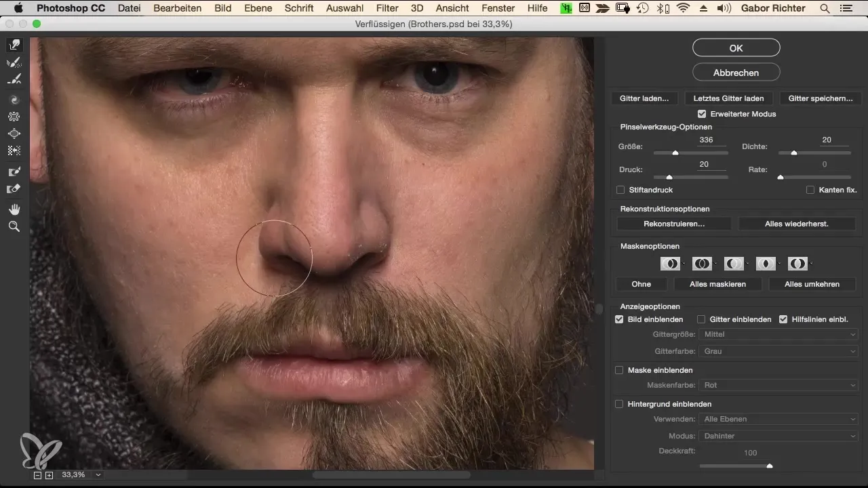This screenshot has width=868, height=488.
Task: Uncheck Hilfslinien einbl. checkbox
Action: coord(783,319)
